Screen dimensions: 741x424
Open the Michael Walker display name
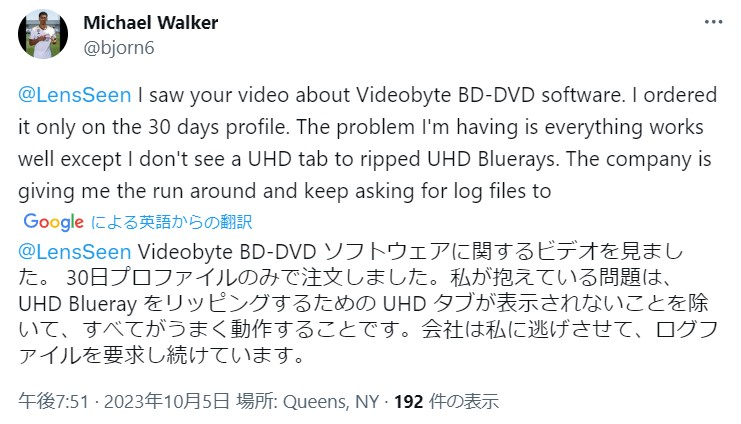click(x=151, y=23)
